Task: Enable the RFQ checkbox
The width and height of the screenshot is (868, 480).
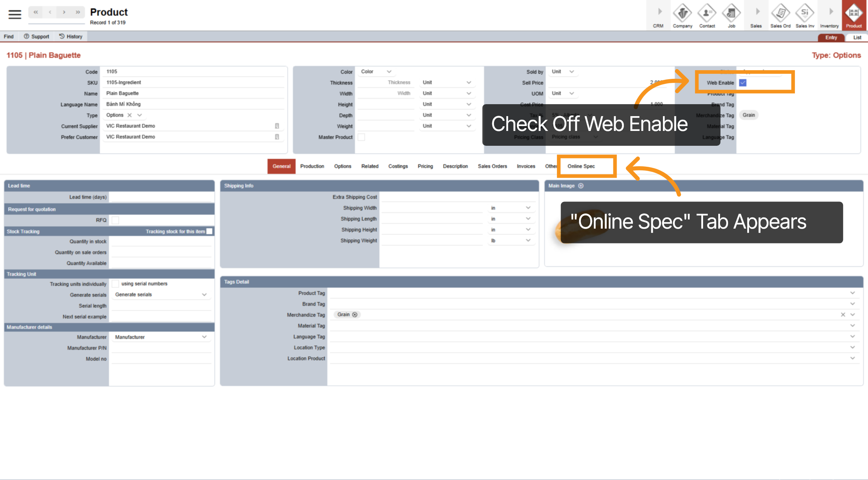Action: coord(115,220)
